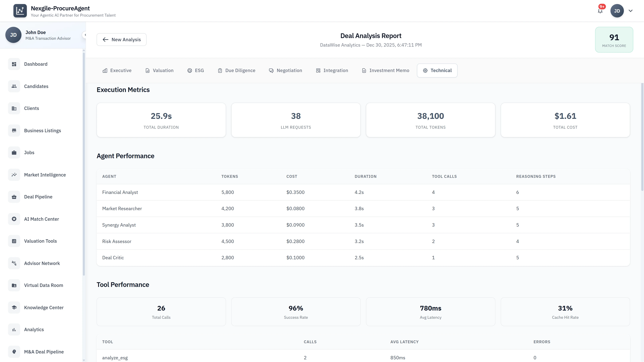Viewport: 644px width, 362px height.
Task: Open the Virtual Data Room
Action: click(x=43, y=285)
